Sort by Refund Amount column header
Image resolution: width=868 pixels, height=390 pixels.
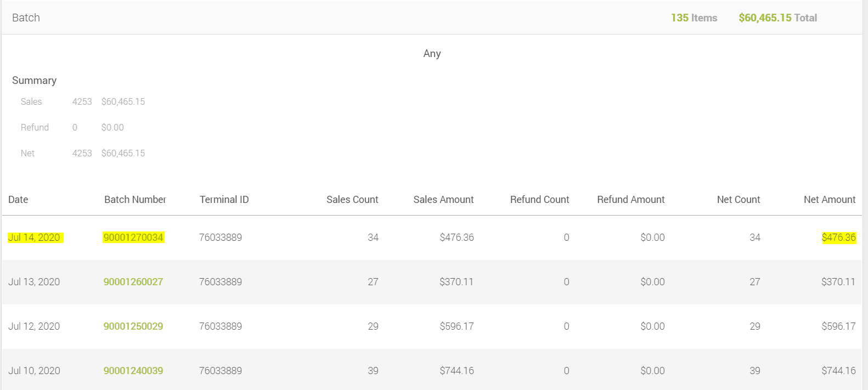click(x=630, y=200)
